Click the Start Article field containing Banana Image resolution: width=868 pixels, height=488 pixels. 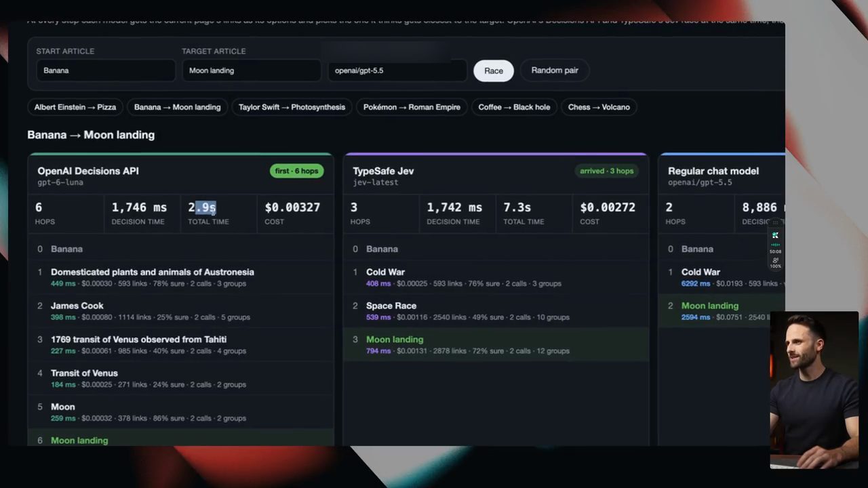[106, 70]
